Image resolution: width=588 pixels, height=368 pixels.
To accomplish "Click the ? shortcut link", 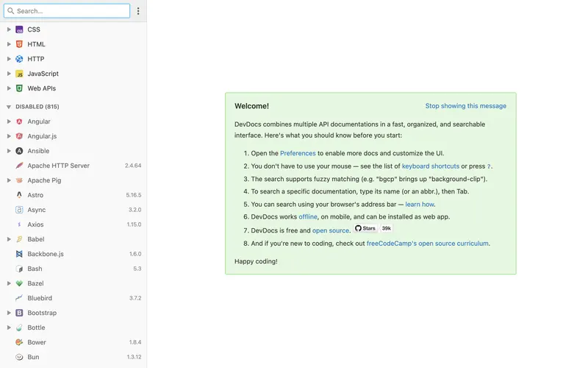I will click(x=489, y=166).
